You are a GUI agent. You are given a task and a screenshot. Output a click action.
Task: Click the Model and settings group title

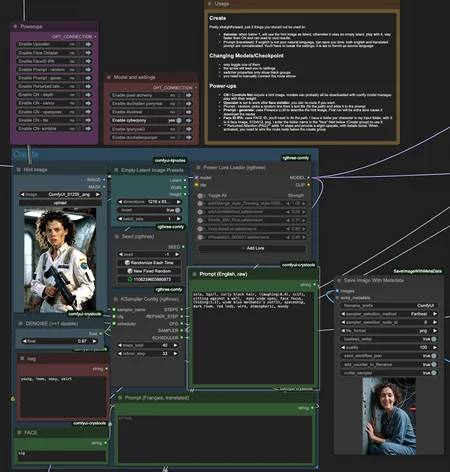tap(134, 77)
